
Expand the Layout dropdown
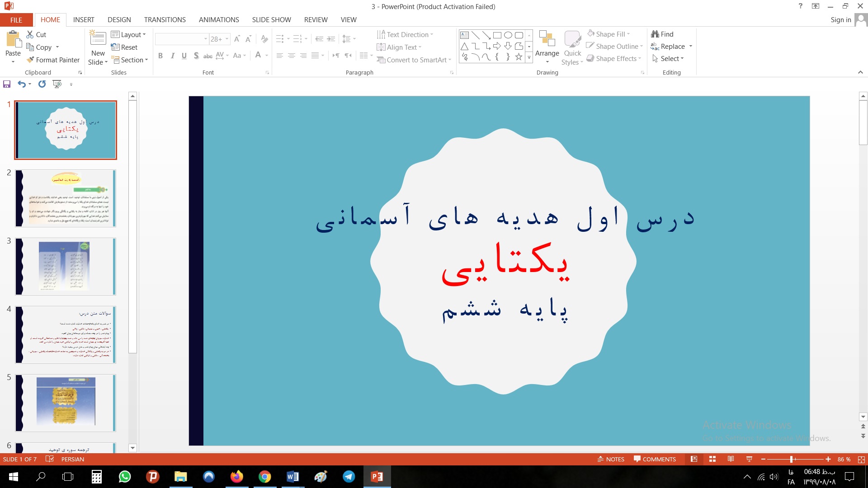coord(129,35)
